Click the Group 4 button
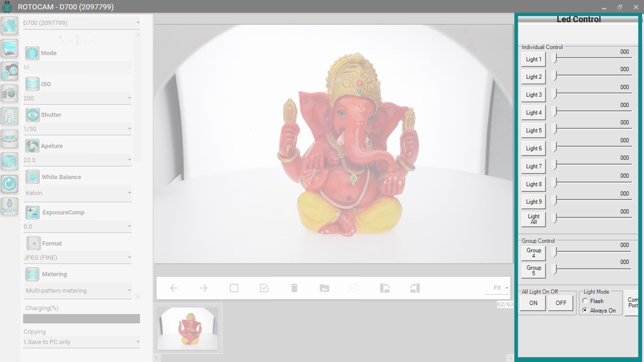 [x=534, y=253]
